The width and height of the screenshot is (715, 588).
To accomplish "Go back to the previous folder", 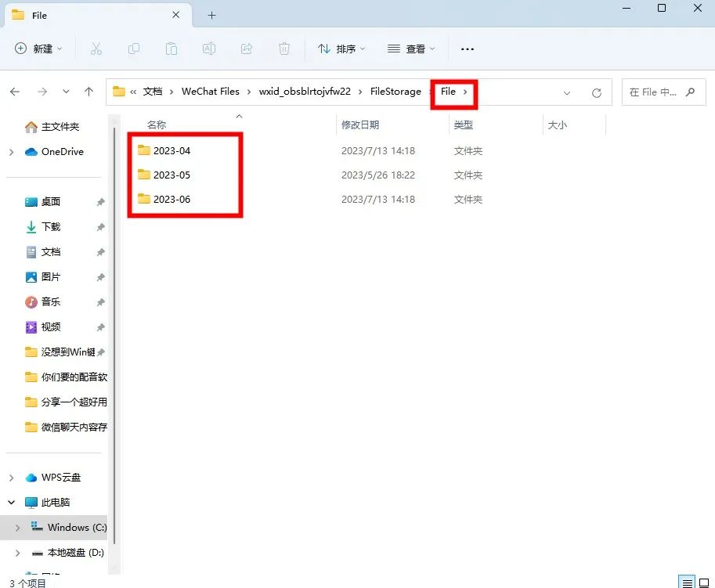I will 14,92.
